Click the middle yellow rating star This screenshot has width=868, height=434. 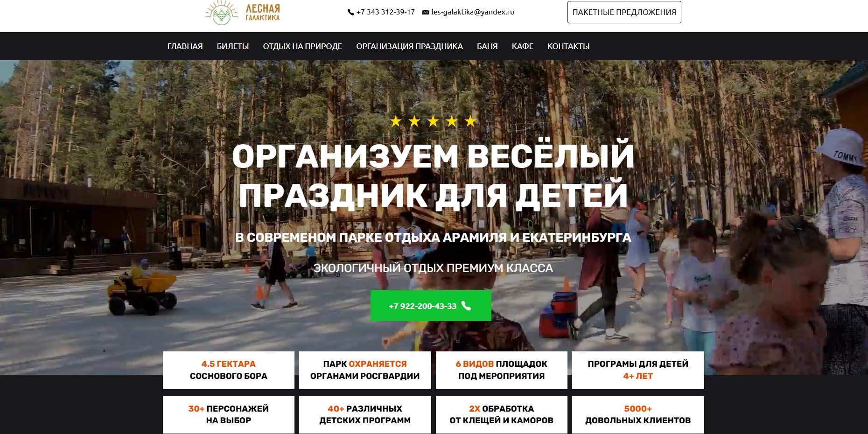[433, 121]
